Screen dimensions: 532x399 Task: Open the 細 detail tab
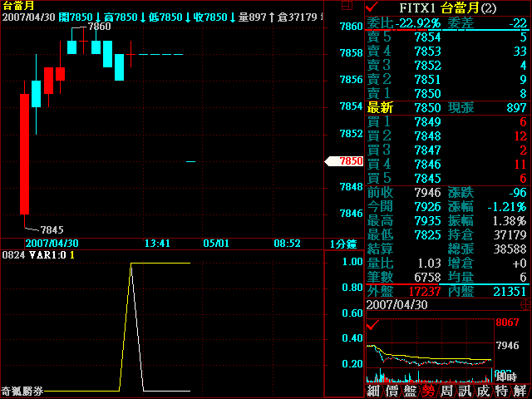click(x=372, y=391)
